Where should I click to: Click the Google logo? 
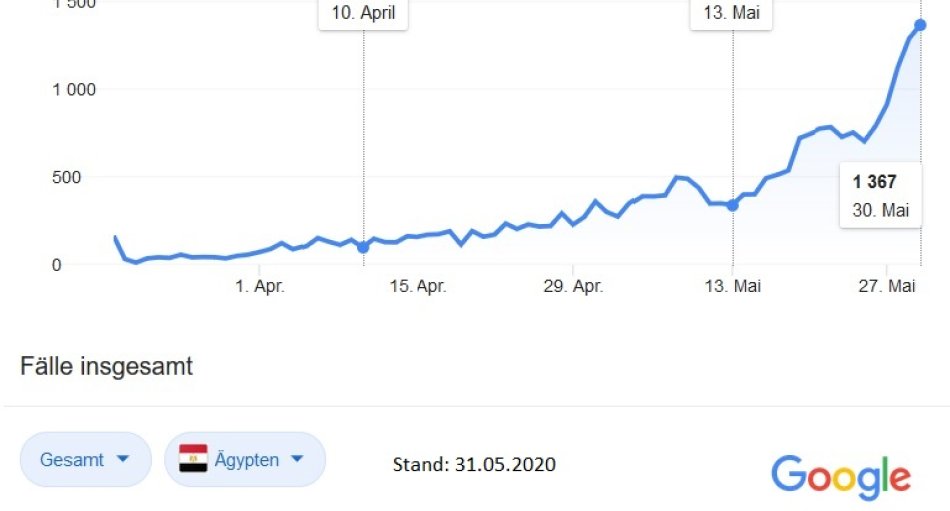(x=841, y=477)
